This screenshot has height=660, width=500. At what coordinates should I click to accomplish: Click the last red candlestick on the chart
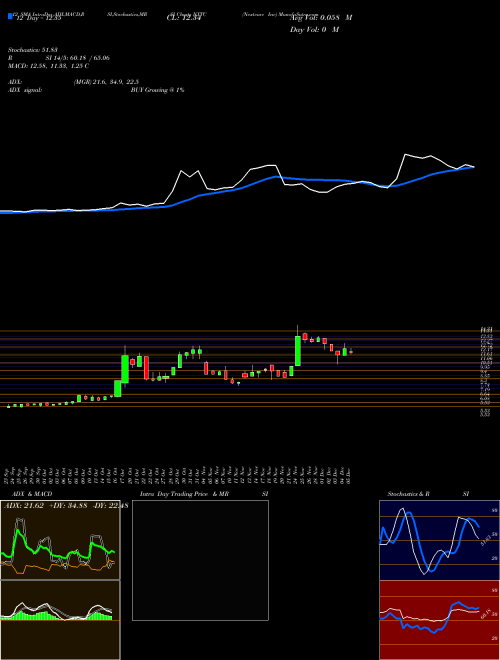tap(351, 352)
